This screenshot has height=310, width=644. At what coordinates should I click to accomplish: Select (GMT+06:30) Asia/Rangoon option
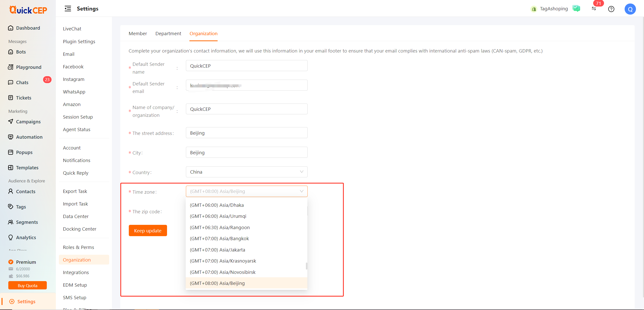coord(247,227)
